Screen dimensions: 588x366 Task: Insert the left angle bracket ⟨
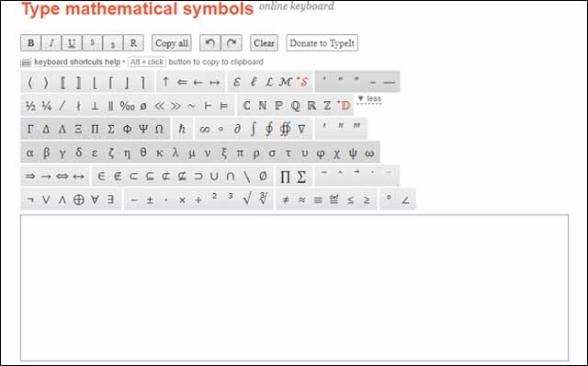30,82
